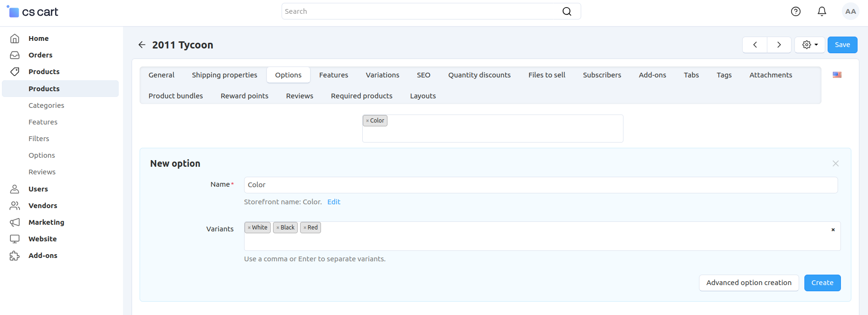Open the Layouts tab
The height and width of the screenshot is (315, 868).
coord(423,96)
